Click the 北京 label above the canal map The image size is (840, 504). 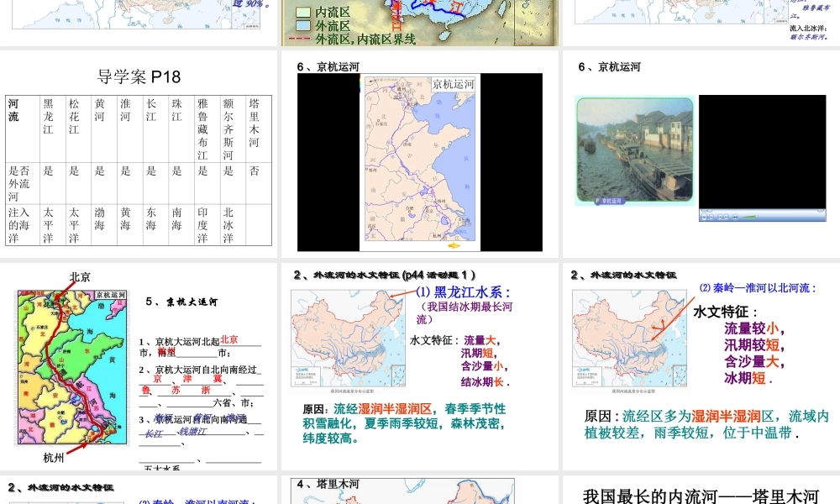click(x=80, y=277)
